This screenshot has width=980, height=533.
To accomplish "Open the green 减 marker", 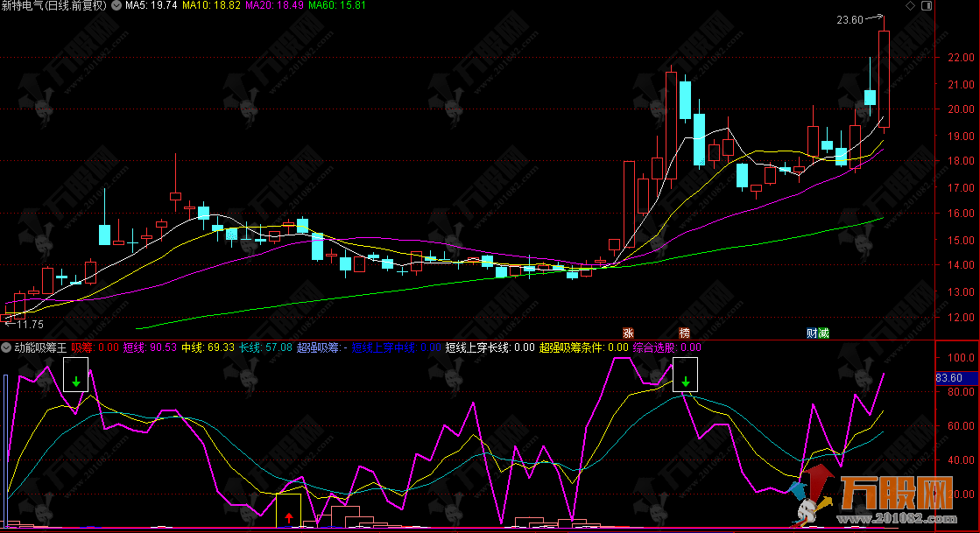I will pos(824,333).
